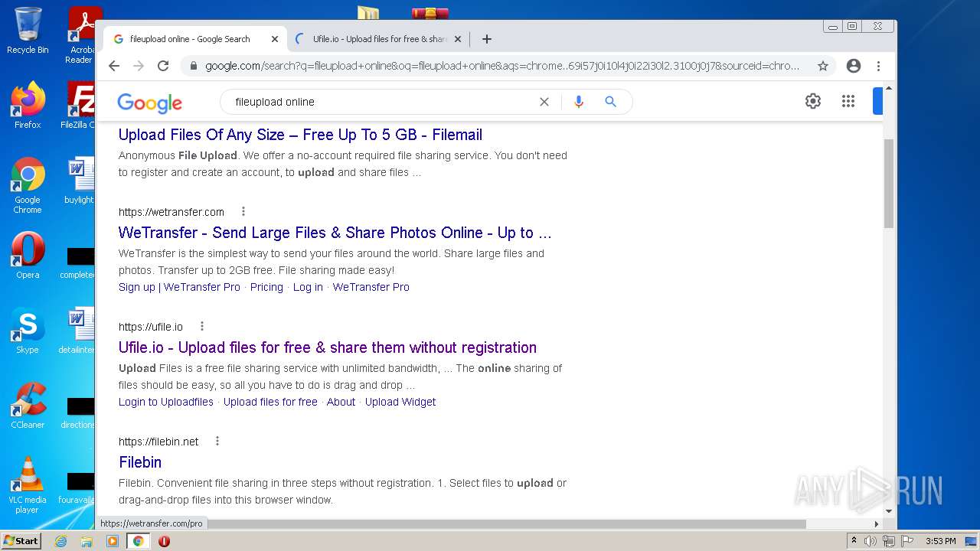Open Windows Media Player from taskbar

[x=113, y=541]
